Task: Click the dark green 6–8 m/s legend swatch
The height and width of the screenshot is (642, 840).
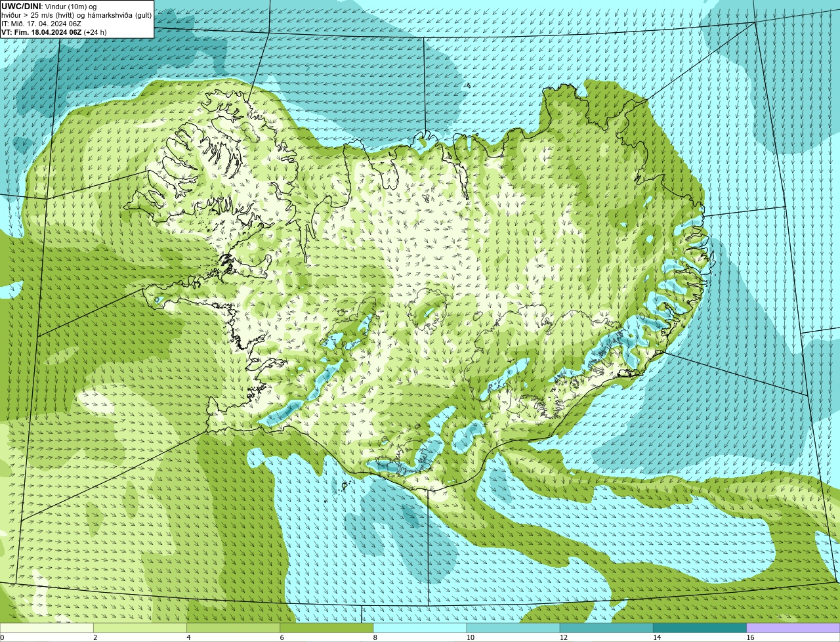Action: pos(327,628)
